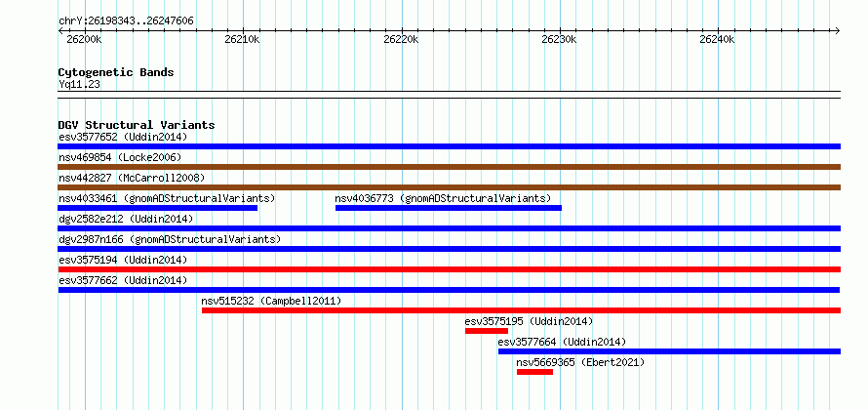Click the right arrowhead of the ruler
Image resolution: width=868 pixels, height=410 pixels.
pos(838,30)
